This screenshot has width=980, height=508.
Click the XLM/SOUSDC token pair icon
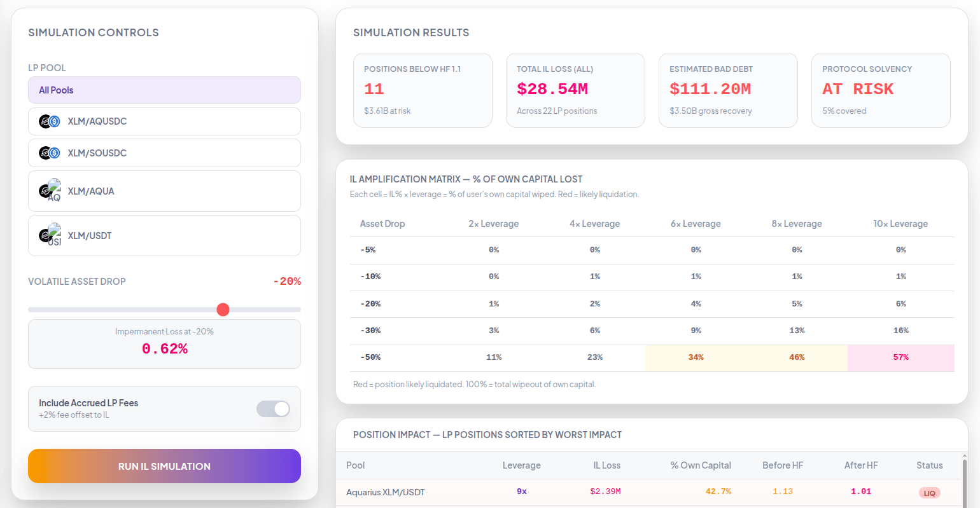coord(50,153)
